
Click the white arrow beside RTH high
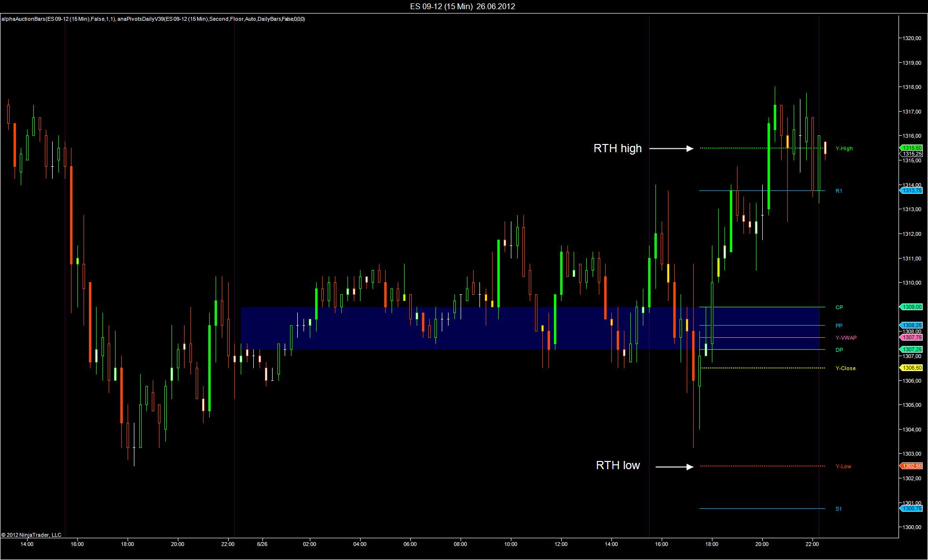point(671,149)
